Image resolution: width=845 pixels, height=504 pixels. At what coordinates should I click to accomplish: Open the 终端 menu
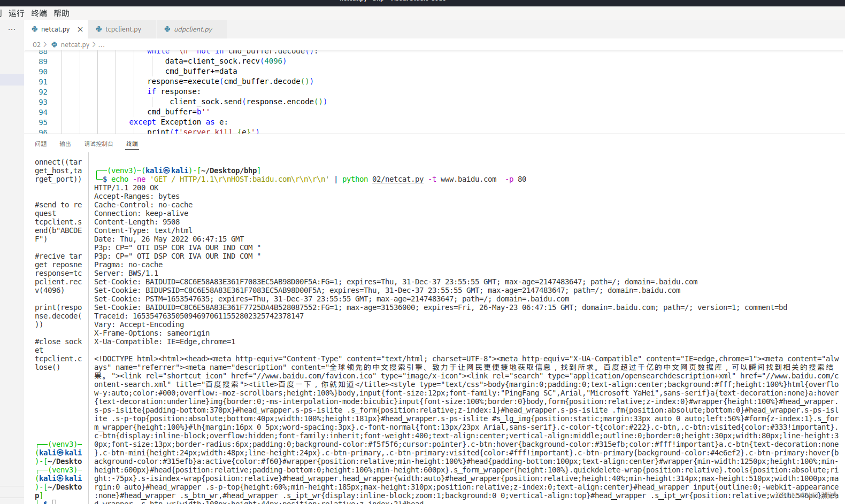click(x=39, y=13)
